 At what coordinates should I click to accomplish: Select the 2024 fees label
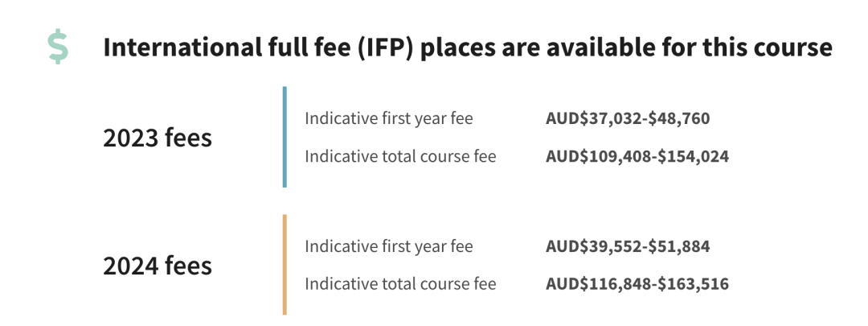(158, 266)
